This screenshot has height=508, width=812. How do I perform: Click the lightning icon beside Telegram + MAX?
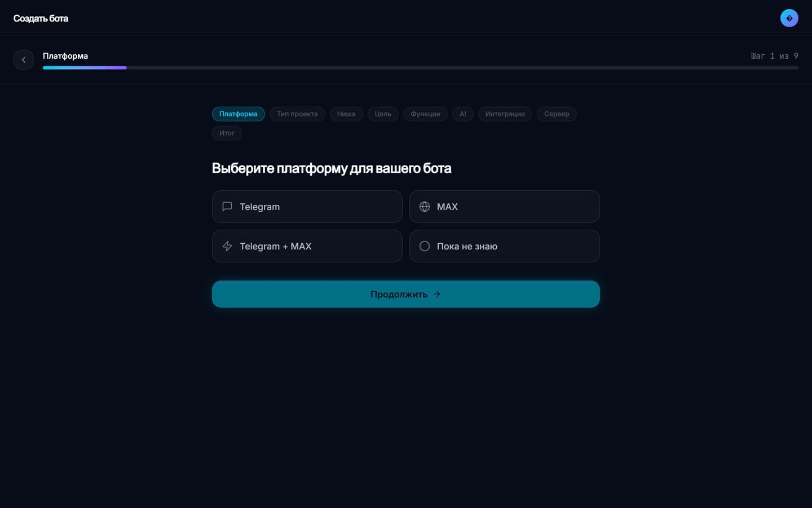point(227,246)
